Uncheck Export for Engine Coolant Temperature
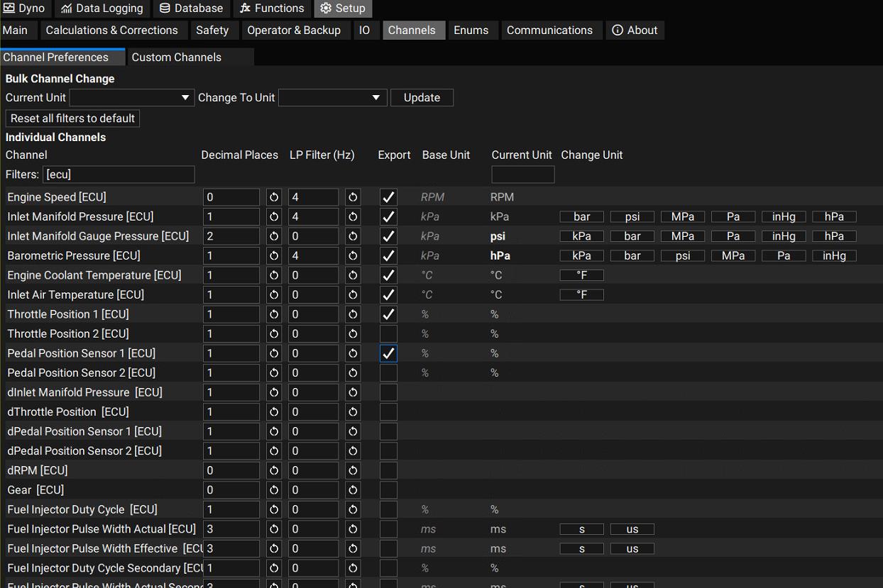Screen dimensions: 883x588 (388, 275)
